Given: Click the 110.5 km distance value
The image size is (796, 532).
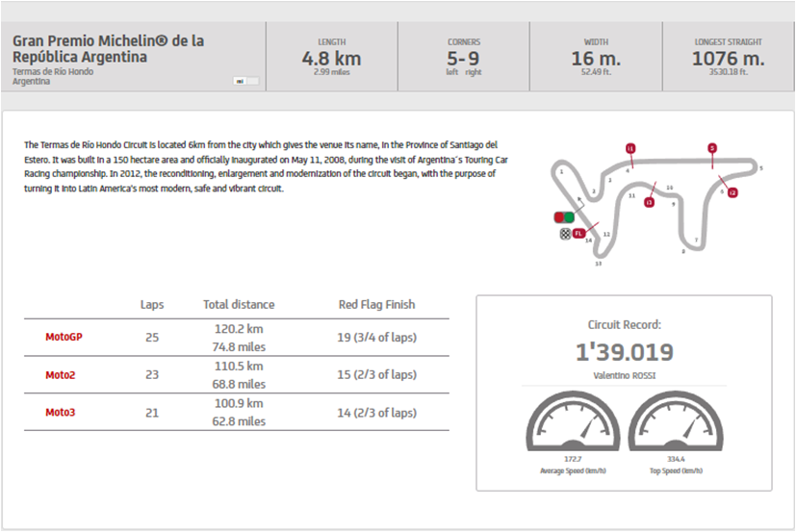Looking at the screenshot, I should click(x=239, y=366).
